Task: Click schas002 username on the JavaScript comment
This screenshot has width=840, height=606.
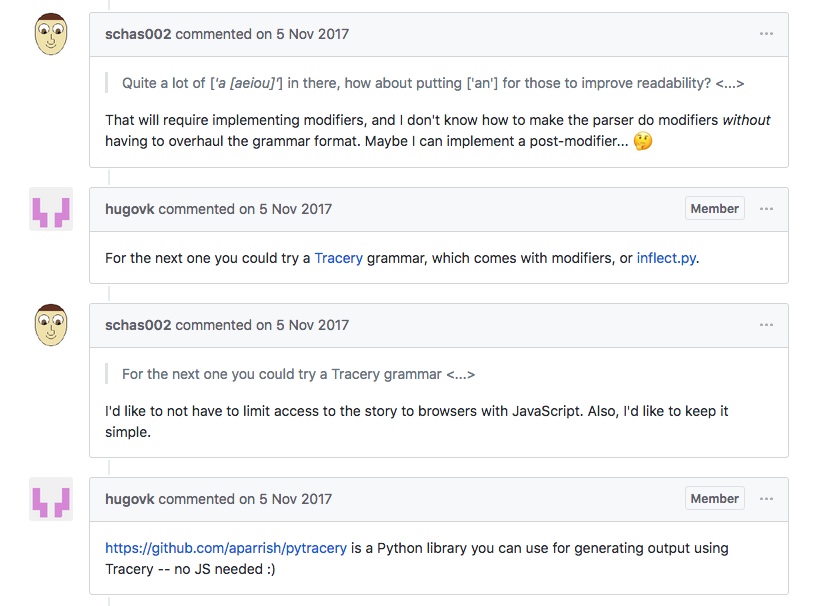Action: [x=138, y=325]
